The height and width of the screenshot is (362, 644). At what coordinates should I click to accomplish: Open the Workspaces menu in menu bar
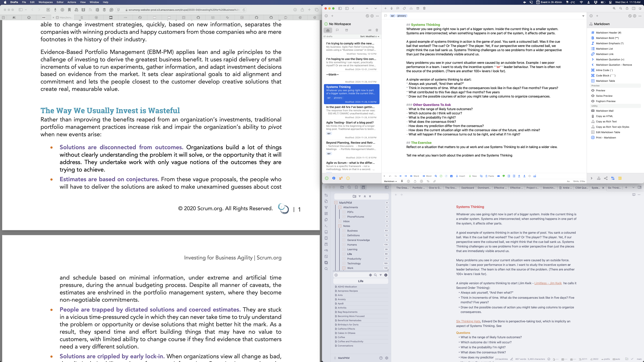pyautogui.click(x=46, y=2)
